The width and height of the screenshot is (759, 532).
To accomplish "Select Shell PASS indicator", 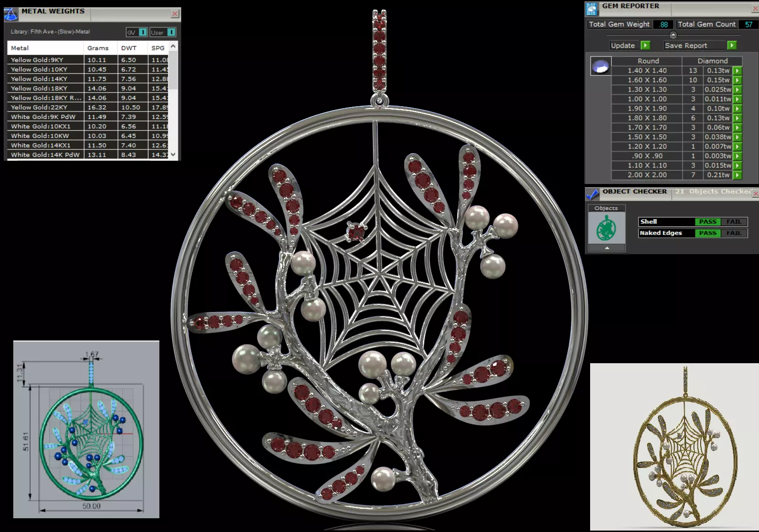I will (x=708, y=221).
